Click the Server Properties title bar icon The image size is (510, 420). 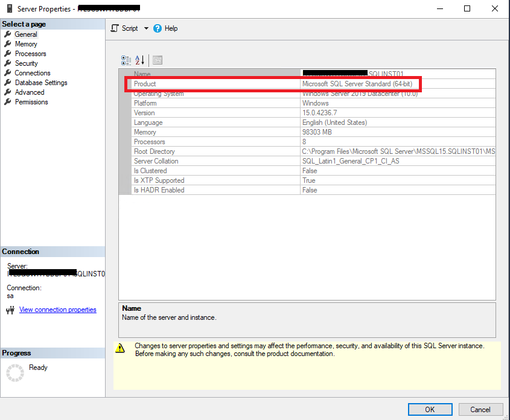point(10,8)
